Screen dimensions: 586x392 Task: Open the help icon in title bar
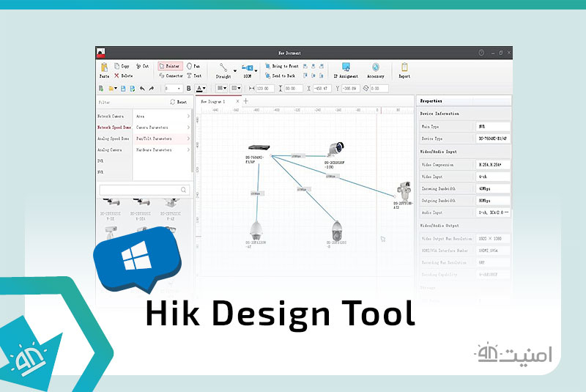tap(481, 53)
